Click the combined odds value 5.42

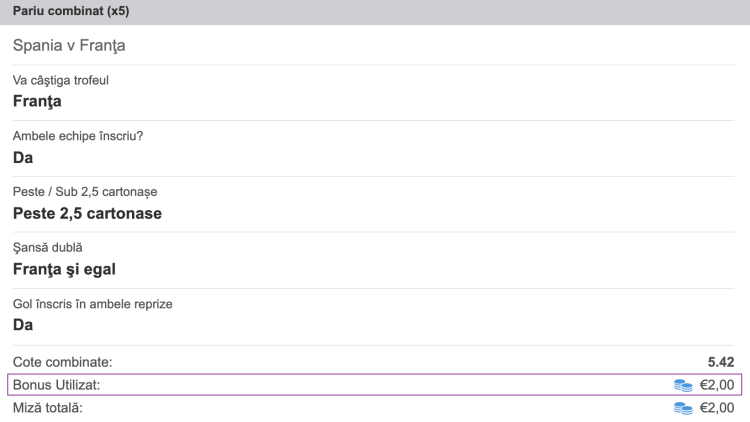click(x=721, y=362)
